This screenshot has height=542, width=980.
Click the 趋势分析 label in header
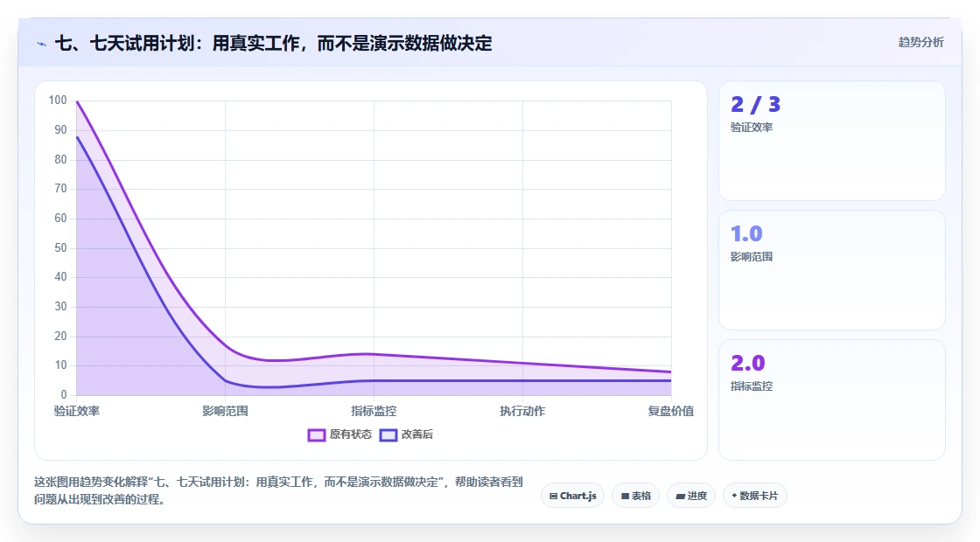(x=920, y=43)
